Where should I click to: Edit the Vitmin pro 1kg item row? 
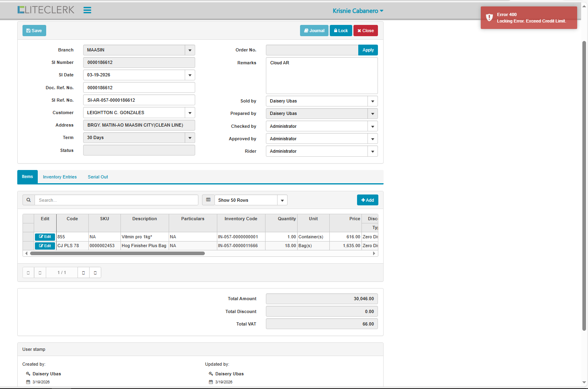tap(45, 237)
